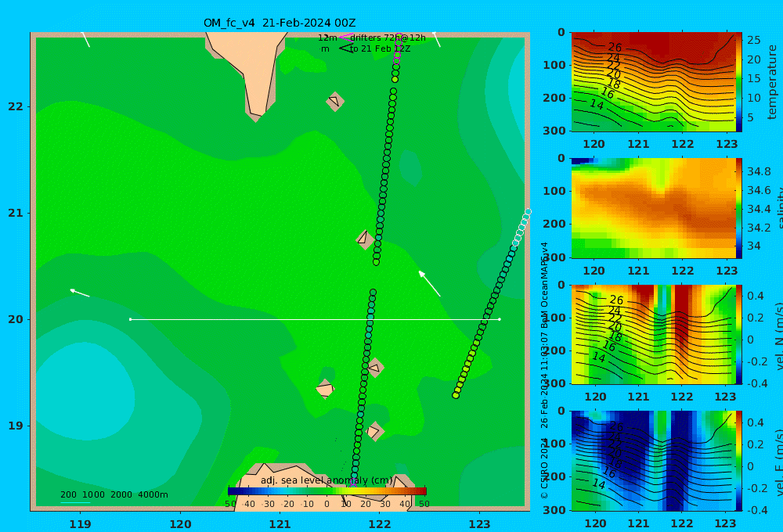Click longitude label 120 on the main map
The width and height of the screenshot is (783, 532).
(x=180, y=524)
